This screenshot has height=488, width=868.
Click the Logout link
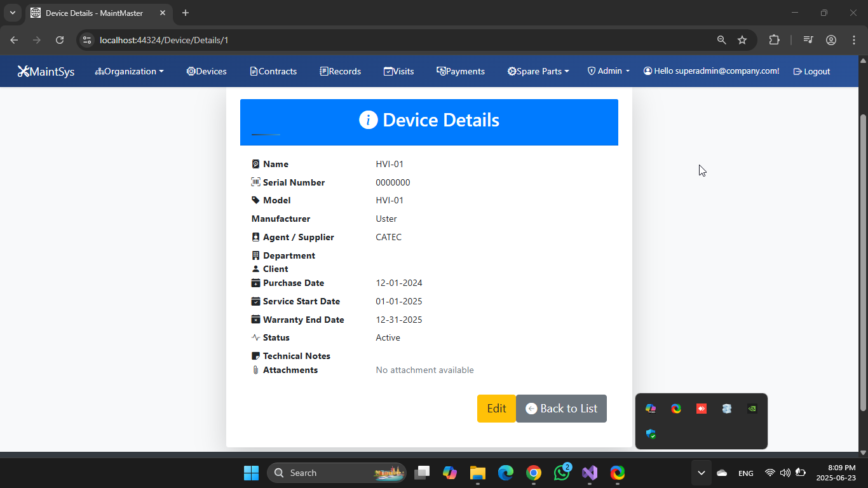click(x=811, y=72)
